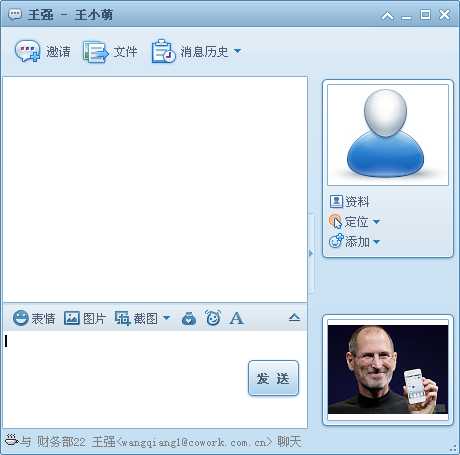Expand the 添加 add dropdown
The image size is (460, 455).
point(376,242)
